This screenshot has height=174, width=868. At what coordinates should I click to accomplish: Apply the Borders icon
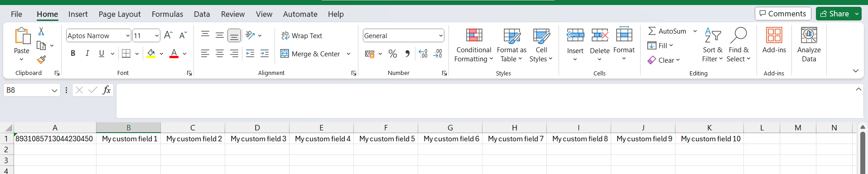[126, 54]
